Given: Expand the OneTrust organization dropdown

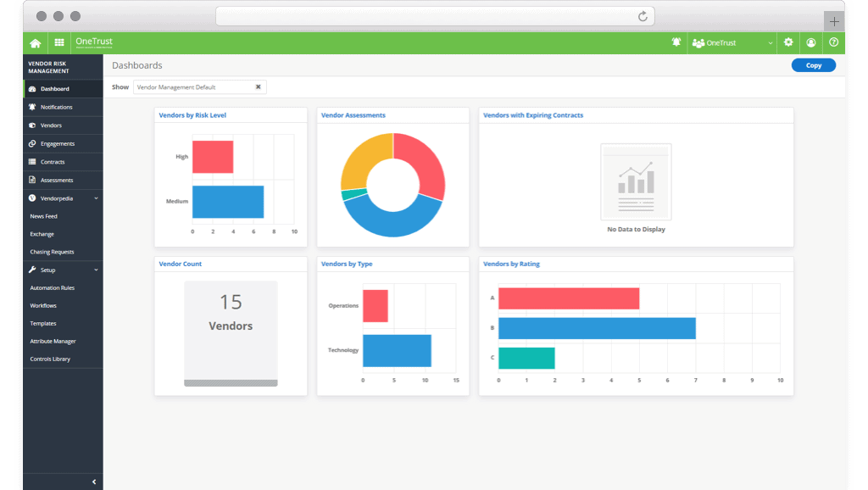Looking at the screenshot, I should coord(770,43).
